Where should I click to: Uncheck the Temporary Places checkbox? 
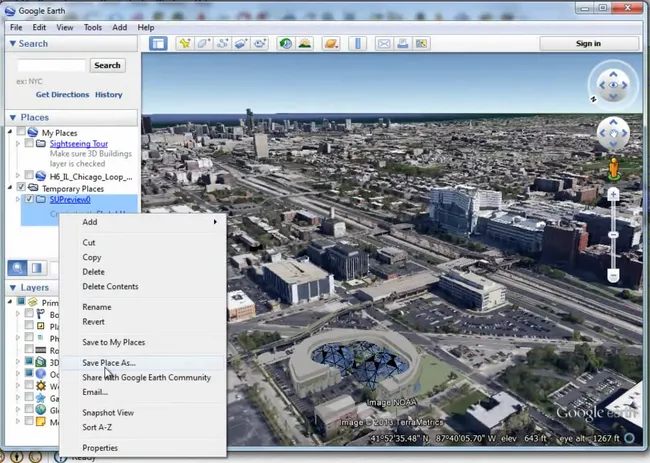21,187
